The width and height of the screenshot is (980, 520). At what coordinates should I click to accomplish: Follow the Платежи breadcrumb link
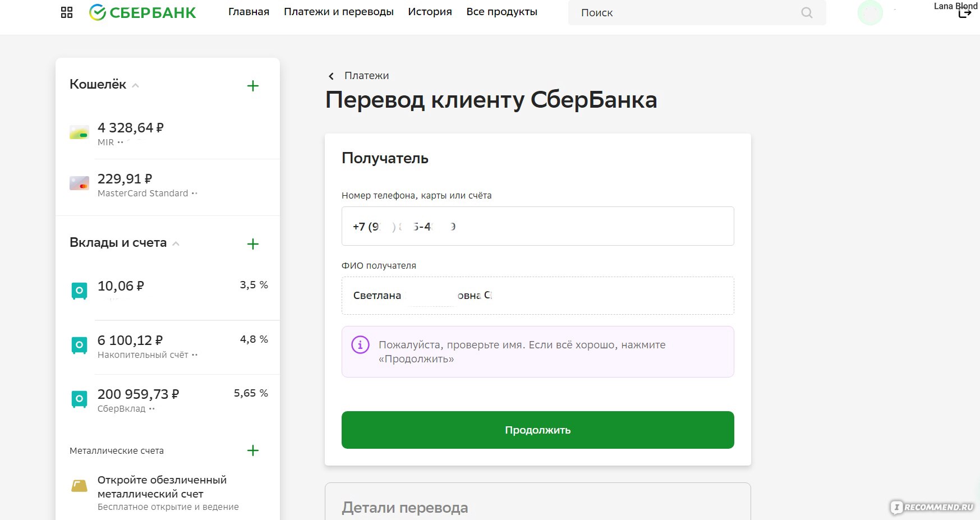click(366, 76)
